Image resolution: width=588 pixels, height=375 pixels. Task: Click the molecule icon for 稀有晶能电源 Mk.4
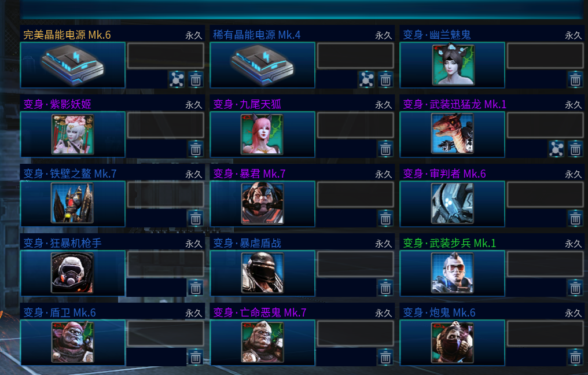[x=366, y=79]
